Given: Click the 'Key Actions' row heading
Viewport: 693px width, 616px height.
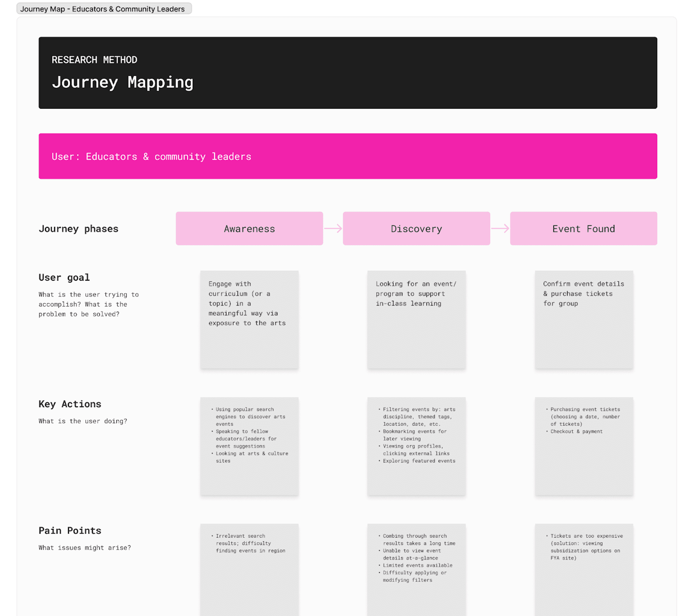Looking at the screenshot, I should coord(70,404).
